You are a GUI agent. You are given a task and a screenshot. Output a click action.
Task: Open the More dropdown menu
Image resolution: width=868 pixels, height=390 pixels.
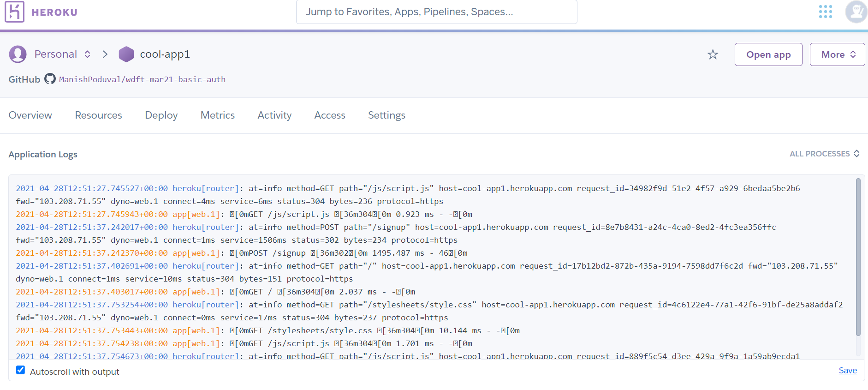pos(837,54)
